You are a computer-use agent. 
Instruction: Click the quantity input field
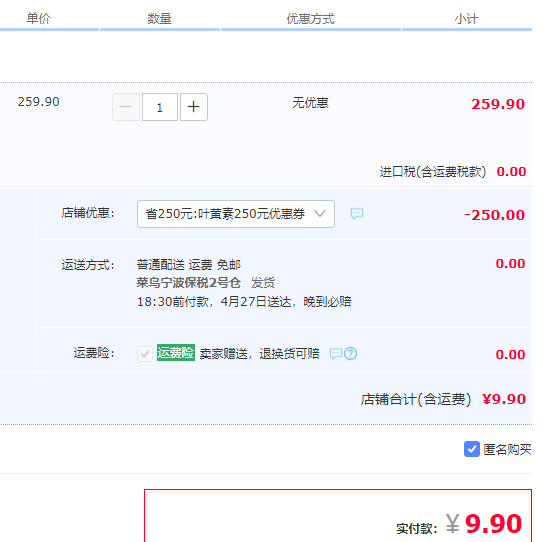(160, 107)
